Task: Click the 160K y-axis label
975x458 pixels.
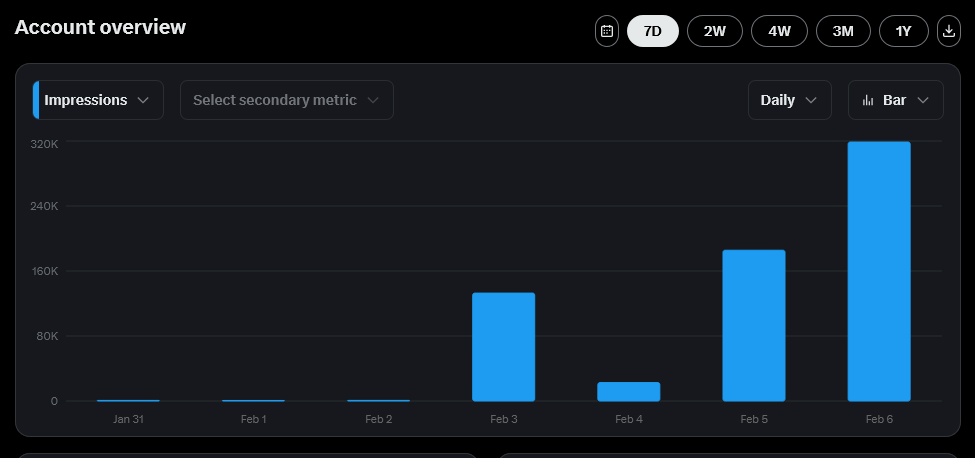Action: point(44,271)
